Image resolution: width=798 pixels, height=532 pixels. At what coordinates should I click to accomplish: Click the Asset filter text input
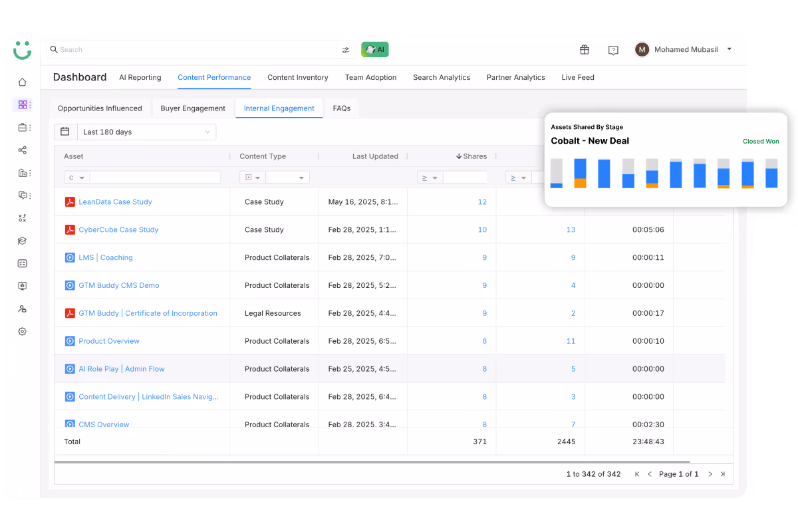pos(155,178)
